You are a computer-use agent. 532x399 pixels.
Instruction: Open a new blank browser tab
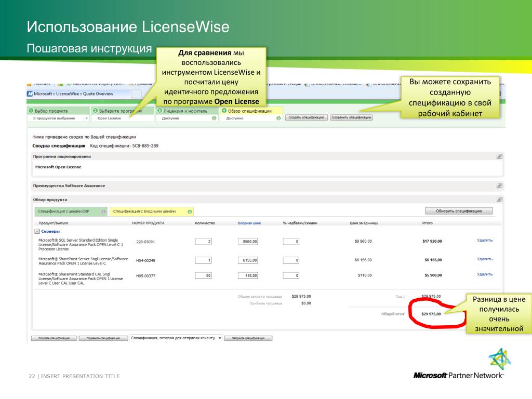(136, 94)
